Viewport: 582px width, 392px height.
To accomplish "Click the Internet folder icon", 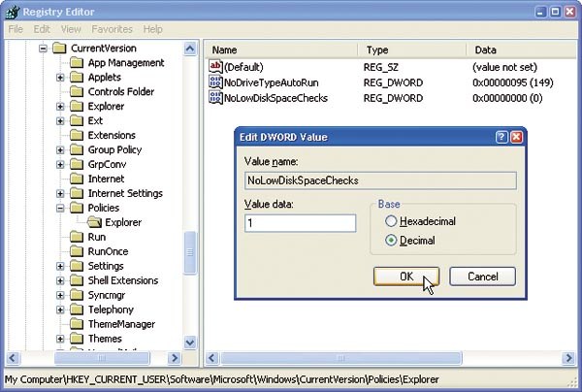I will (x=77, y=179).
